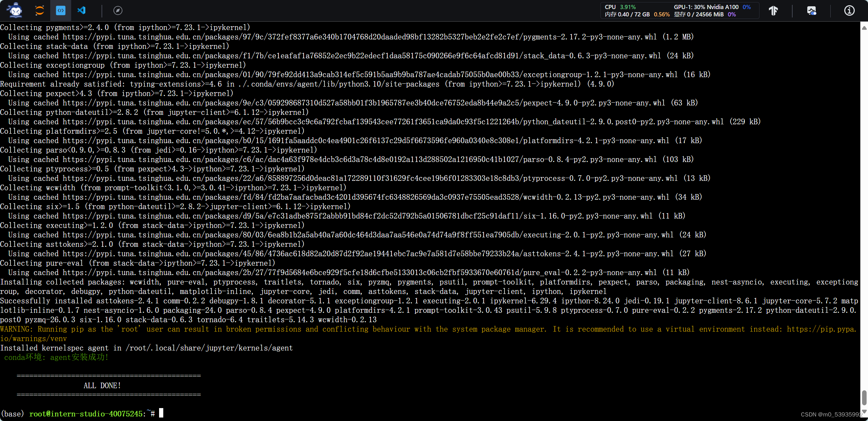The width and height of the screenshot is (868, 421).
Task: Click the InternStudio mascot logo
Action: point(15,10)
